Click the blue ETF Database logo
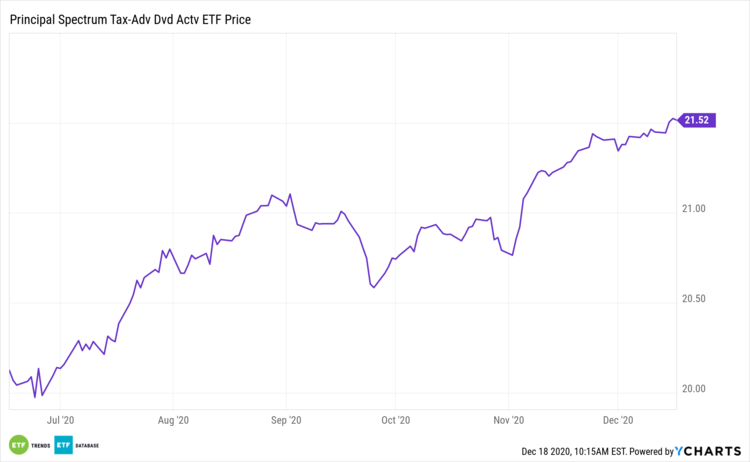This screenshot has width=750, height=462. pos(61,445)
